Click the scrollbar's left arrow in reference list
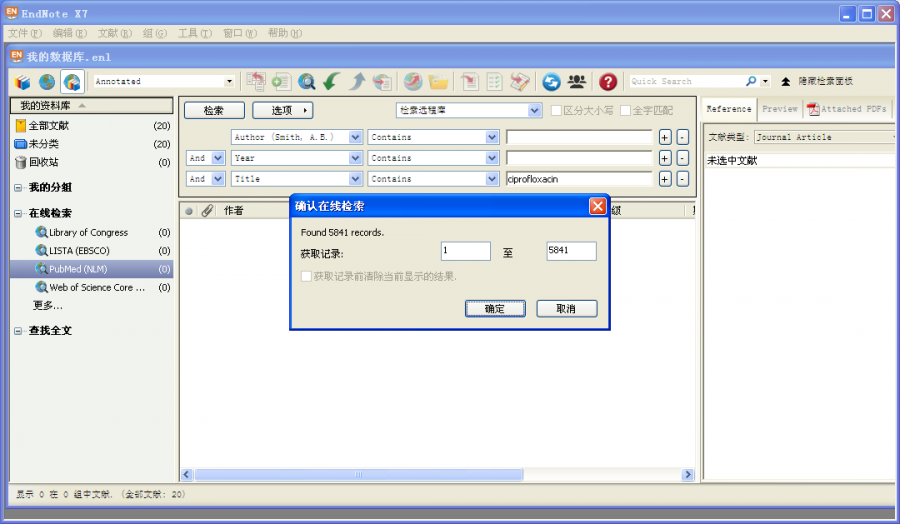 pyautogui.click(x=187, y=475)
